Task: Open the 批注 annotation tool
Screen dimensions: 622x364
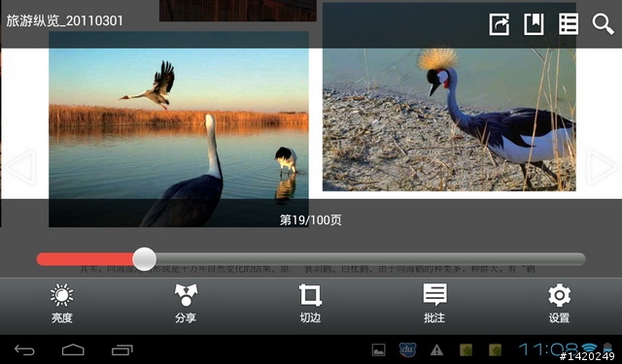Action: tap(434, 304)
